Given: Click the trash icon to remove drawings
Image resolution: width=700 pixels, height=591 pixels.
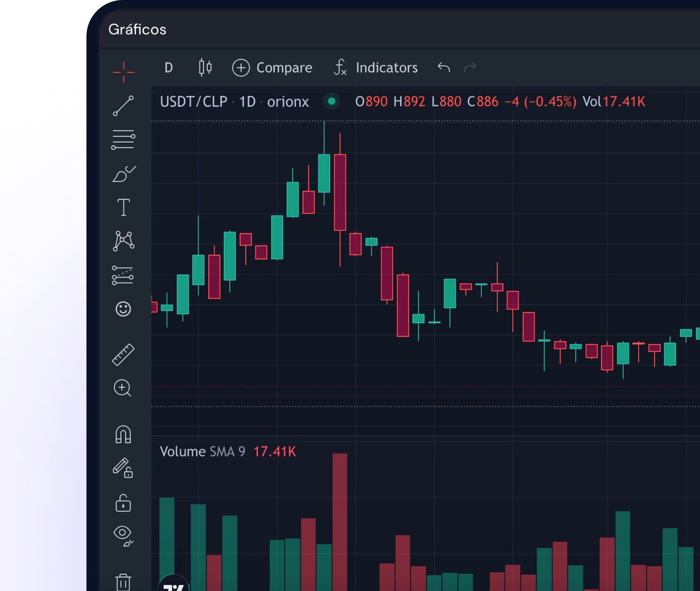Looking at the screenshot, I should (123, 582).
